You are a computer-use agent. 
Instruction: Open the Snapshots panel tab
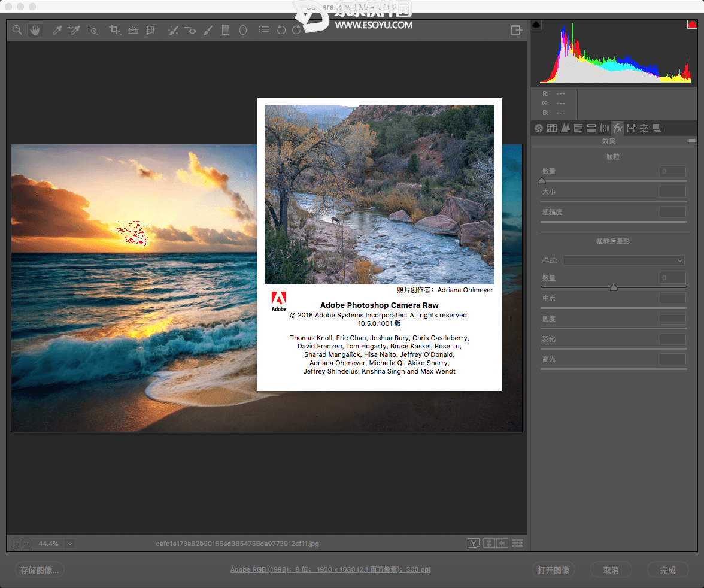coord(657,129)
